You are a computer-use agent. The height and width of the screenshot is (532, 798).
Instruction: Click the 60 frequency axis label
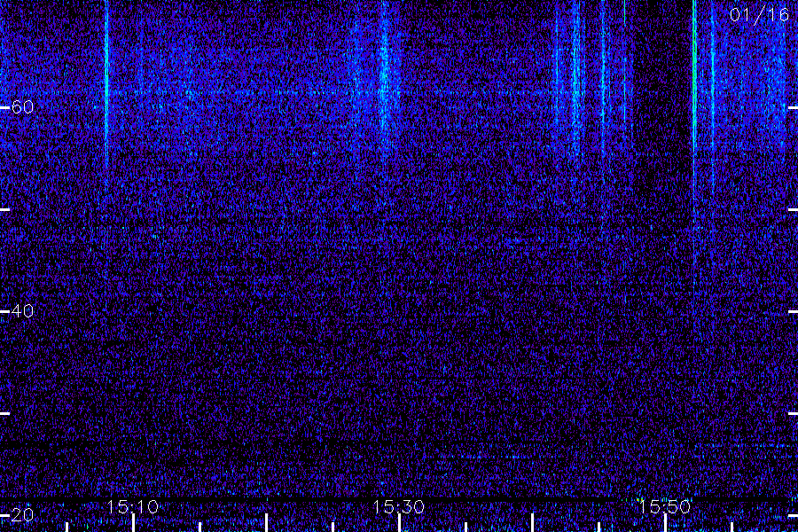pos(22,107)
